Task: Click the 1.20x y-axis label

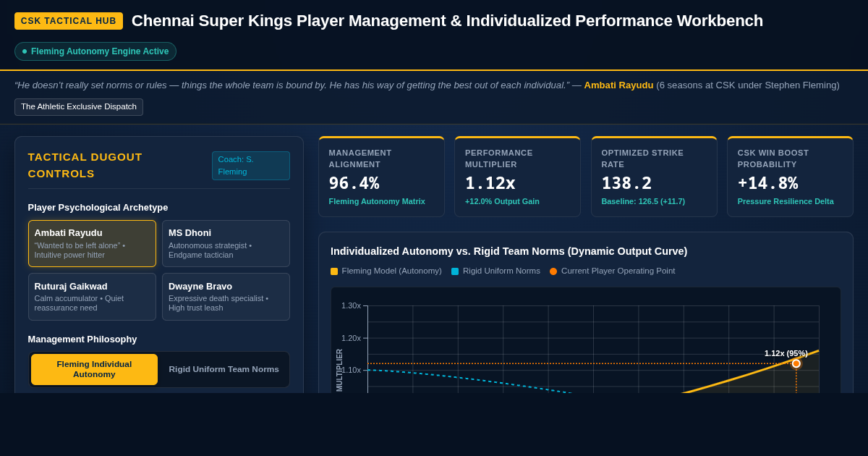Action: [x=351, y=338]
